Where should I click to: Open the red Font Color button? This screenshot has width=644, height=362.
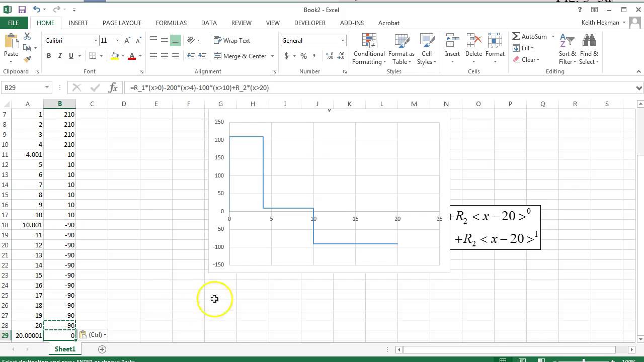click(132, 56)
